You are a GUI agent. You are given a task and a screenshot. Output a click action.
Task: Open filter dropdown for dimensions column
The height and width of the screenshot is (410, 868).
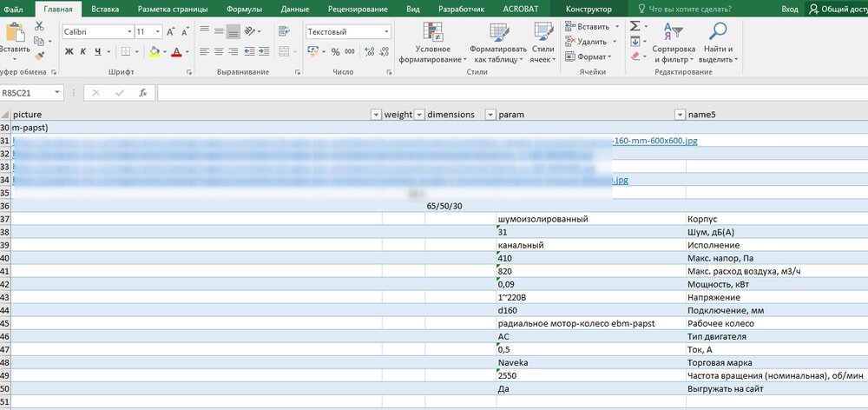coord(490,115)
